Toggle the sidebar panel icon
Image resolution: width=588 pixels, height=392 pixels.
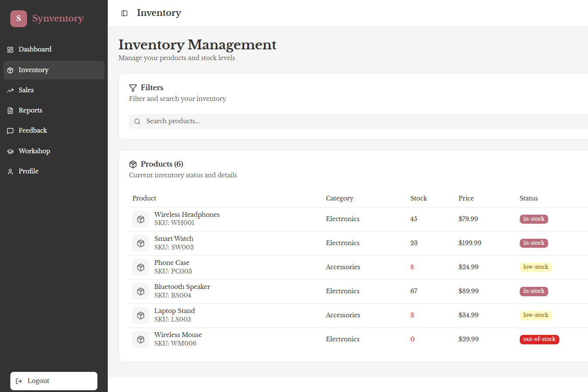coord(124,13)
